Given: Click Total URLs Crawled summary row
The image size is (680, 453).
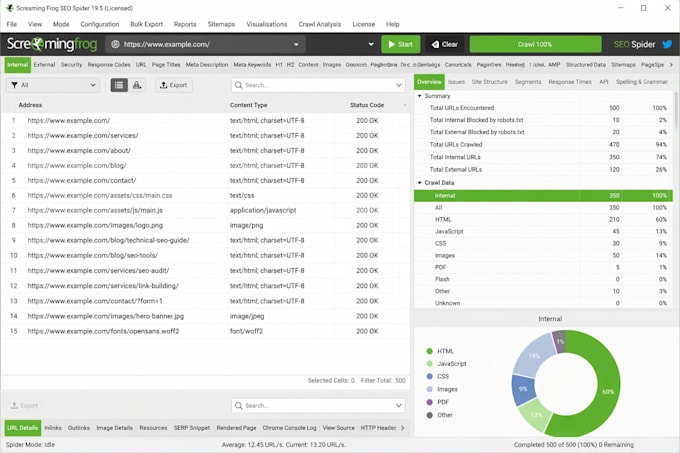Looking at the screenshot, I should (543, 144).
